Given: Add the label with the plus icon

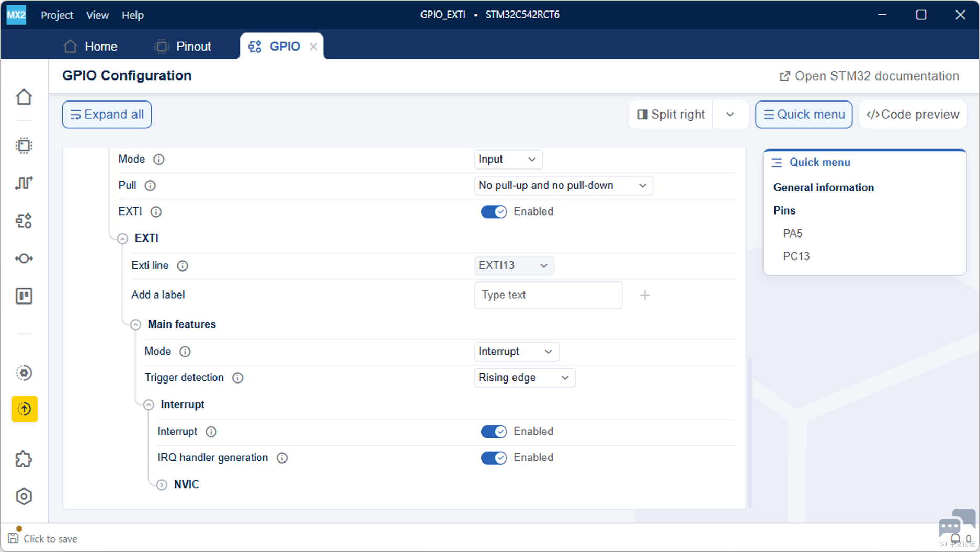Looking at the screenshot, I should click(x=645, y=296).
